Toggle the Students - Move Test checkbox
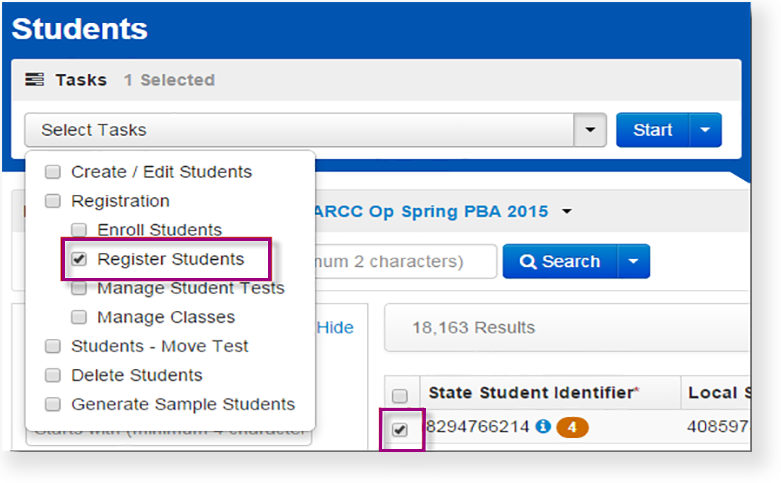 click(x=53, y=346)
